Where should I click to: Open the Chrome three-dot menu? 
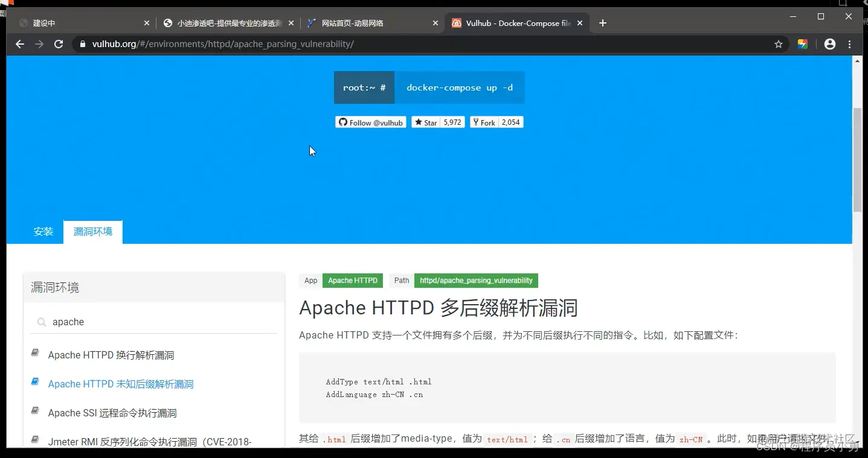coord(850,44)
